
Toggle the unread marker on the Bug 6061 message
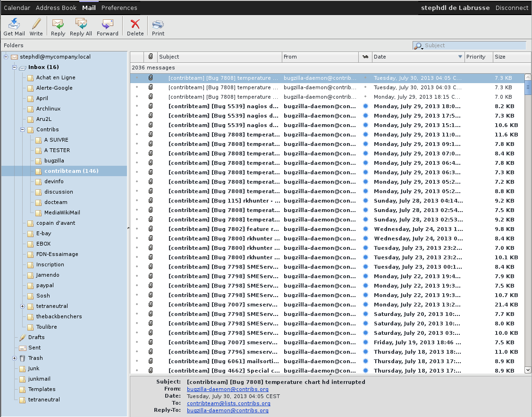365,361
